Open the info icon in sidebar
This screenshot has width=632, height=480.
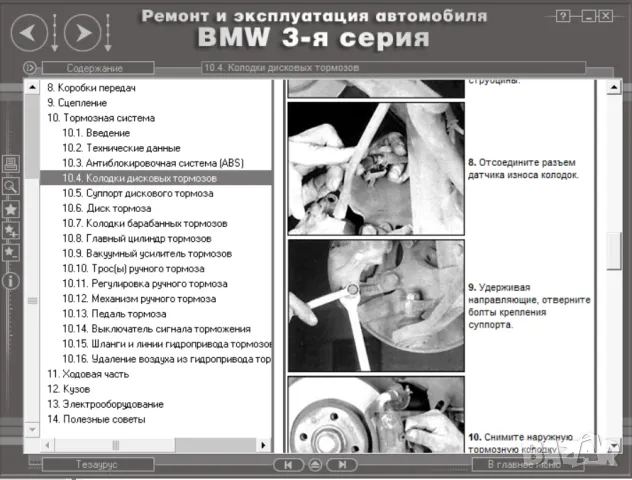click(11, 281)
